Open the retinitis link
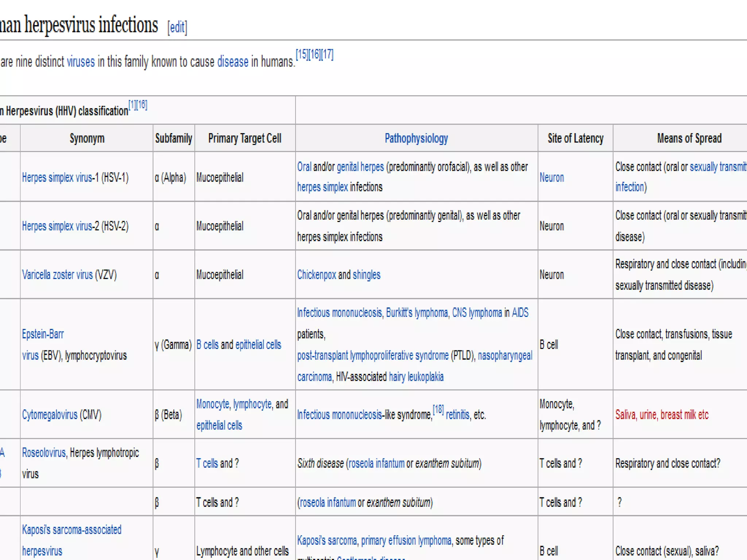 click(x=457, y=415)
